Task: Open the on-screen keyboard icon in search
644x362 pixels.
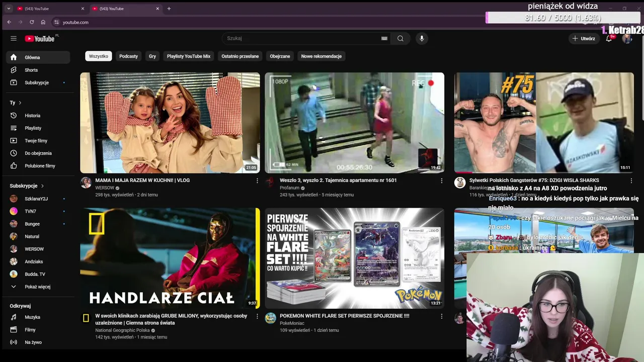Action: (384, 38)
